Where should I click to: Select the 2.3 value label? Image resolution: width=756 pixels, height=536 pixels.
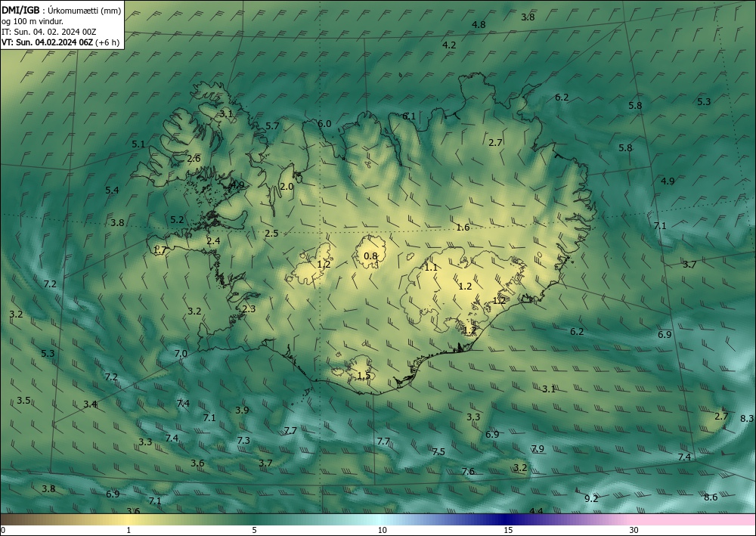[249, 309]
